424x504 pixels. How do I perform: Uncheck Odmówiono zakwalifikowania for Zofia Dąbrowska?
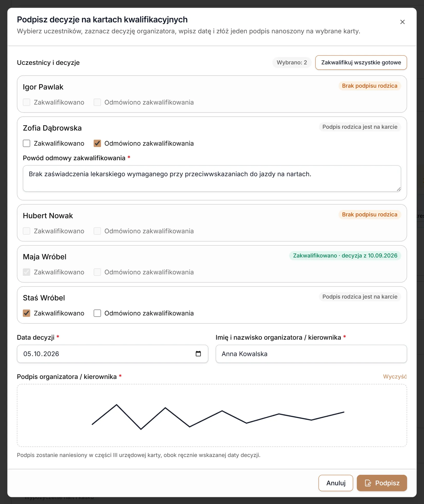click(97, 143)
